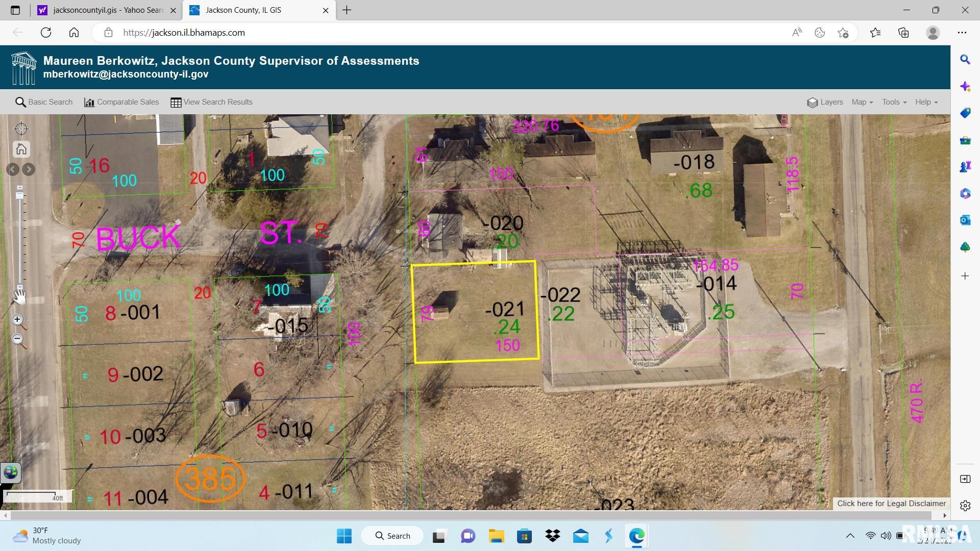Expand the Tools dropdown menu
This screenshot has width=980, height=551.
click(x=894, y=102)
